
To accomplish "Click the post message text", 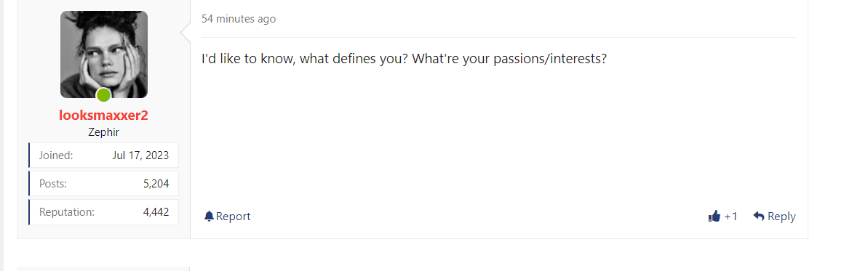I will [x=404, y=59].
